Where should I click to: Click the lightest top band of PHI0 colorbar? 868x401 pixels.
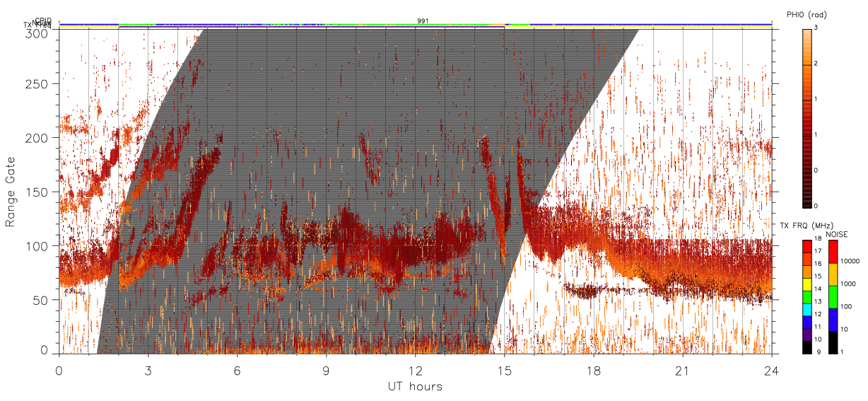[x=807, y=30]
